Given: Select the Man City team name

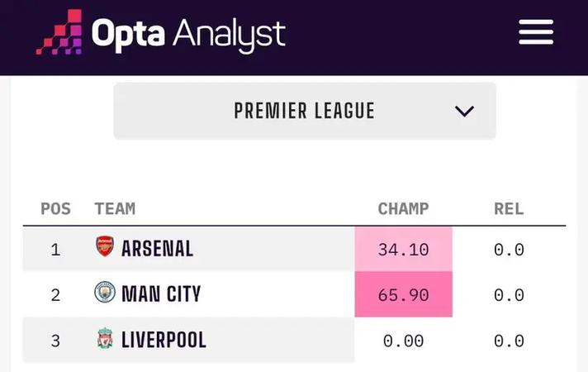Looking at the screenshot, I should coord(161,294).
